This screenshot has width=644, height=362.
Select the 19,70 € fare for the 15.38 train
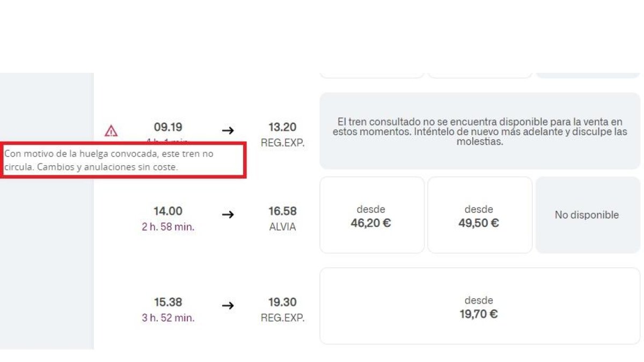tap(480, 305)
